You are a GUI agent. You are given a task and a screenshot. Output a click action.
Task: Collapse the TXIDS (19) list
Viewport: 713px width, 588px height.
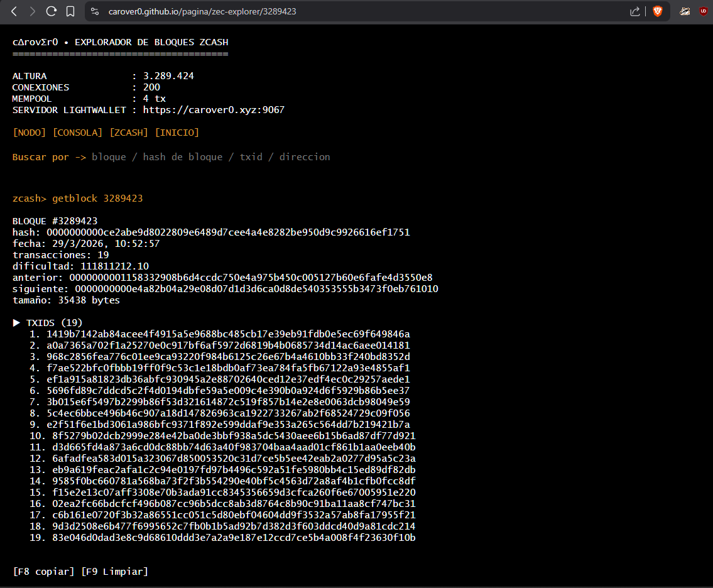pyautogui.click(x=48, y=322)
